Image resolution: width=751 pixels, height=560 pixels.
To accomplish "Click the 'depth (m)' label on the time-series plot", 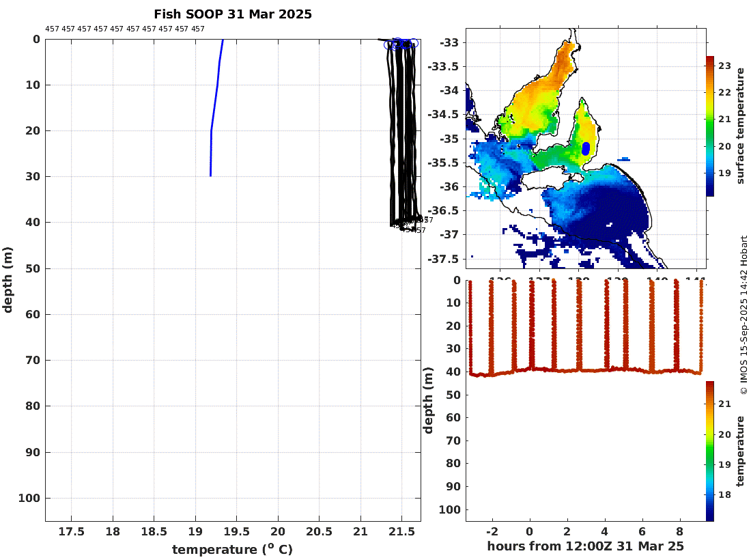I will tap(428, 400).
